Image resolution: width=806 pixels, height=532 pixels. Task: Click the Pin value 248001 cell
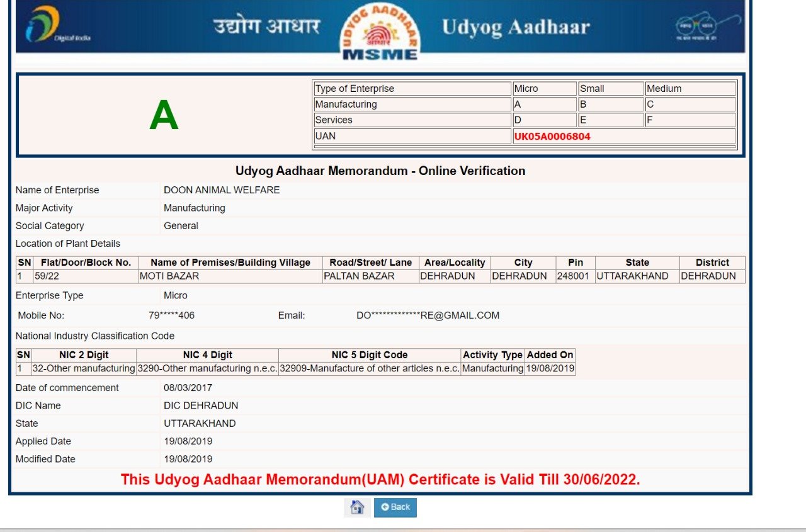click(574, 276)
